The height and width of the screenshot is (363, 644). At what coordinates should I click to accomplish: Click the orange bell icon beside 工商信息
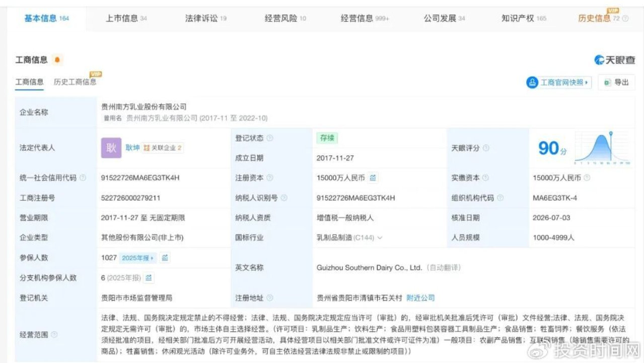tap(57, 60)
